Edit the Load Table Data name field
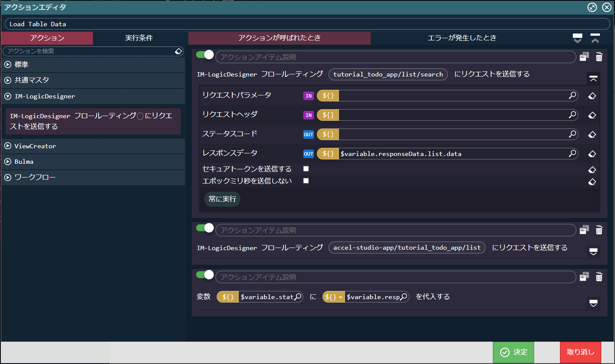This screenshot has width=615, height=364. [x=307, y=24]
